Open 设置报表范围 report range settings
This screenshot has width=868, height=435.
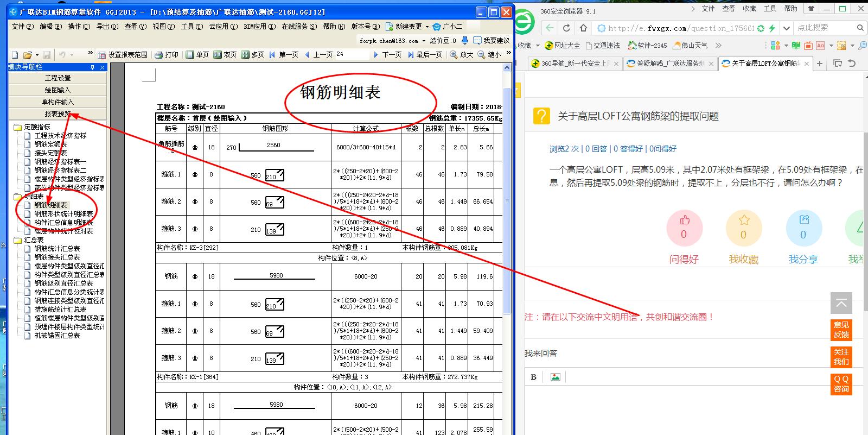pos(123,54)
